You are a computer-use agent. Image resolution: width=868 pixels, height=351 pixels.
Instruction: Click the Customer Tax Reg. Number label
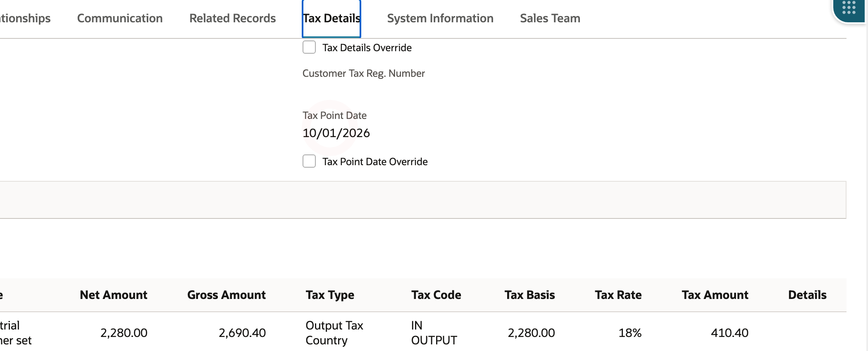pyautogui.click(x=364, y=74)
